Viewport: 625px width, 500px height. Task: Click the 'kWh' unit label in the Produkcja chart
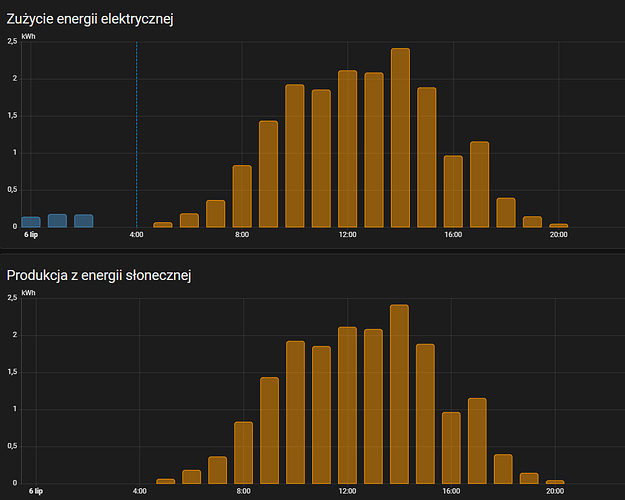[x=28, y=293]
